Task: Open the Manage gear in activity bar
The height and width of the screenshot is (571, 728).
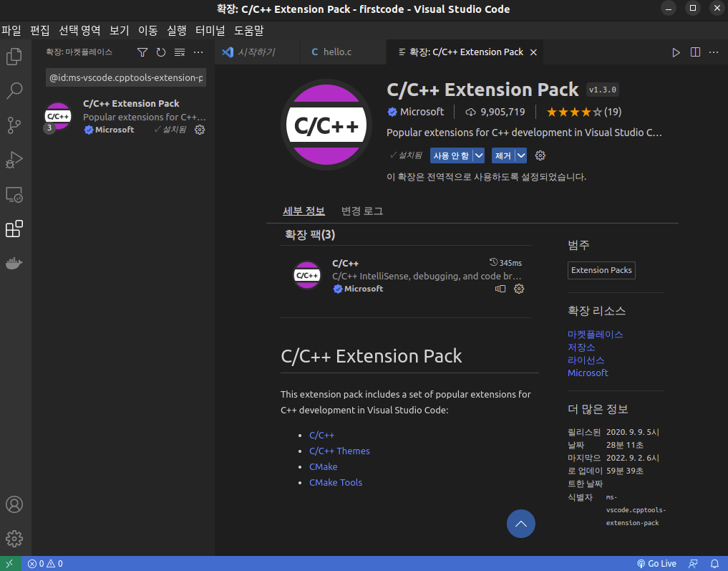Action: click(14, 539)
